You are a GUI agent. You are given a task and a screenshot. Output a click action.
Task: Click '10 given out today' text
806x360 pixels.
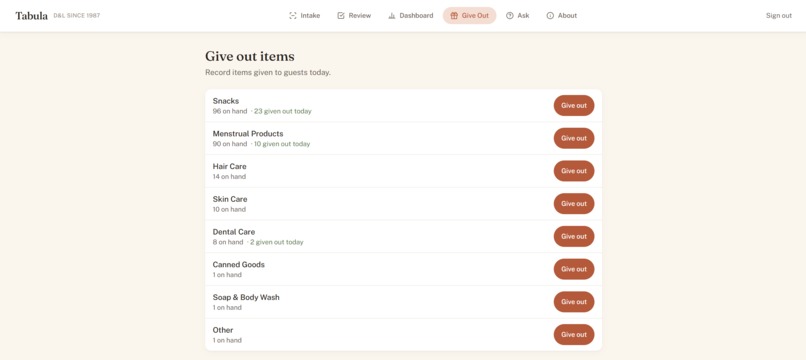(282, 144)
